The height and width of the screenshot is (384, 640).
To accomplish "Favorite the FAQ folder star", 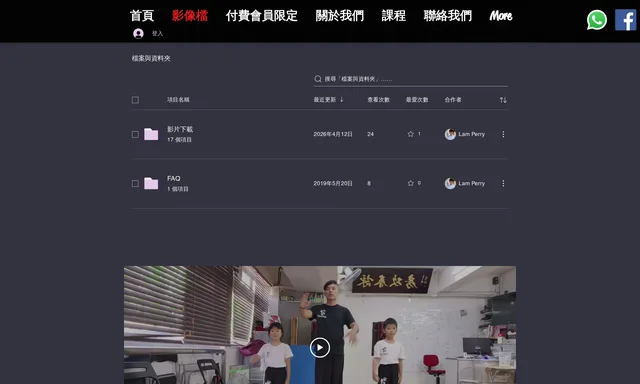I will click(x=411, y=183).
